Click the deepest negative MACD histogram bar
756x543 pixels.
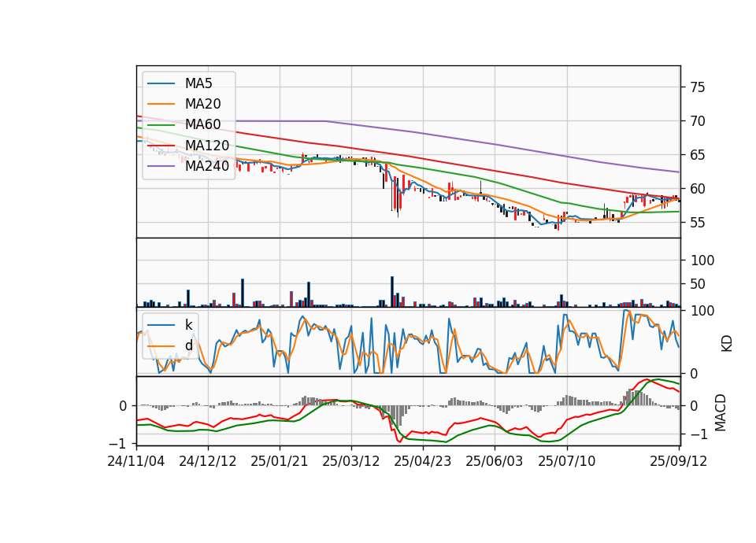click(x=398, y=416)
